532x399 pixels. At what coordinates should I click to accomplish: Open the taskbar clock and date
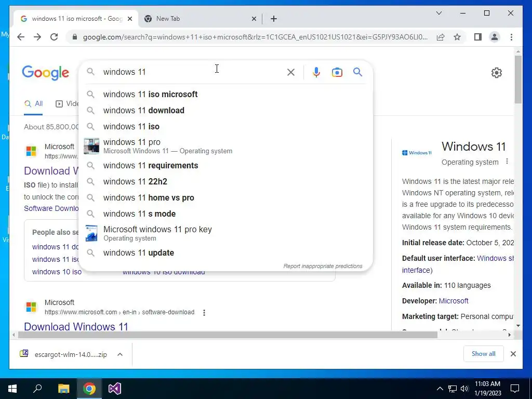(x=487, y=389)
